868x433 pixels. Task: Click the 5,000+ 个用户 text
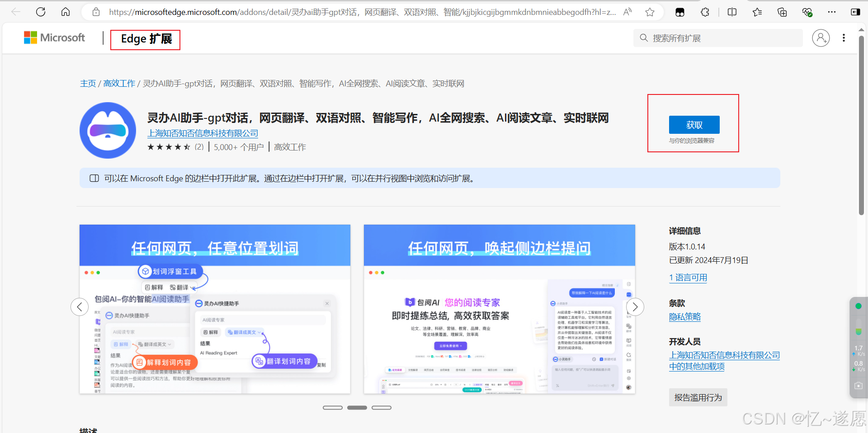pyautogui.click(x=239, y=147)
